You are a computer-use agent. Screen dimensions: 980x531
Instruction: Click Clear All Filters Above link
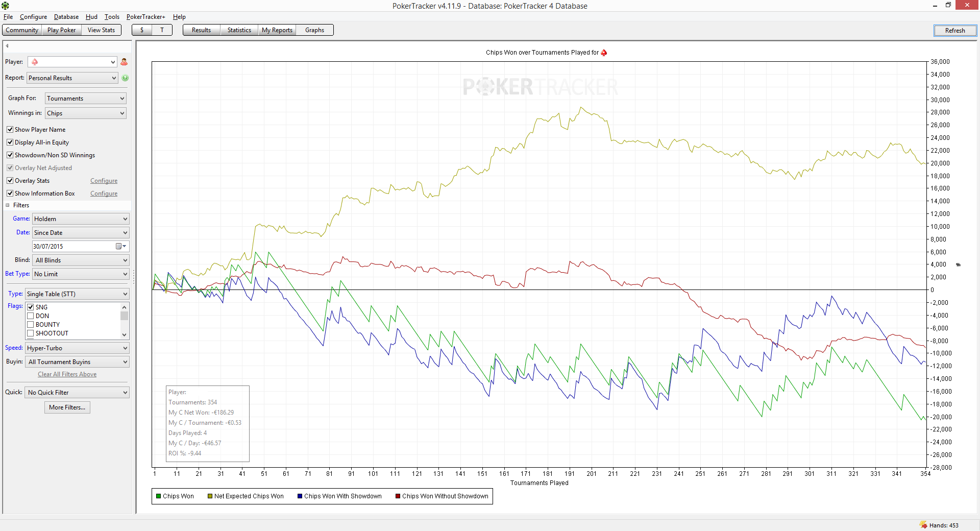tap(67, 374)
